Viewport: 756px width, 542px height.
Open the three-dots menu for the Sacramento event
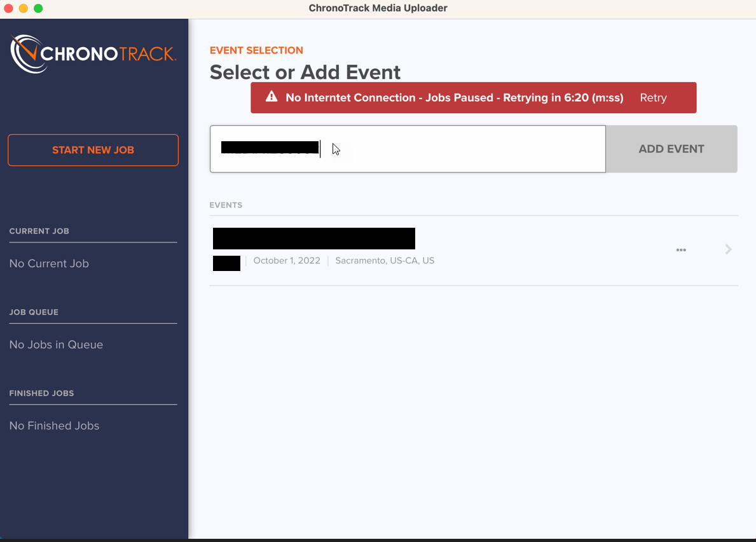(x=681, y=250)
